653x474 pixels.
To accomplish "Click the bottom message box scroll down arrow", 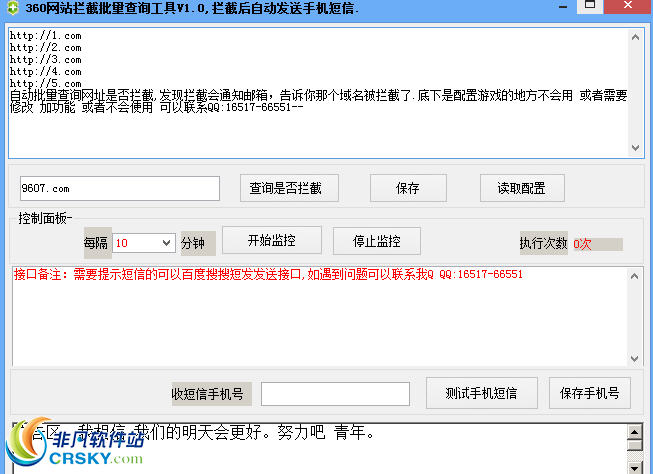I will coord(634,468).
